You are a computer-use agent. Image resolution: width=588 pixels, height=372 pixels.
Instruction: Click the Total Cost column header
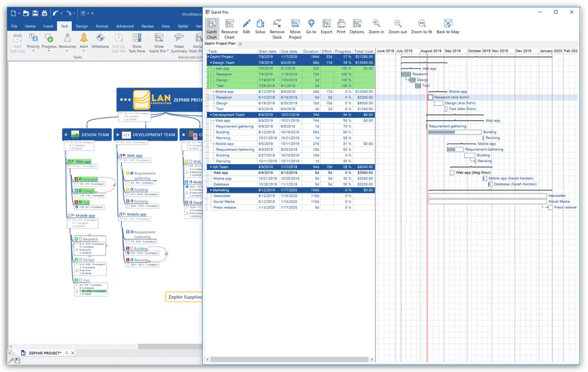(x=363, y=51)
